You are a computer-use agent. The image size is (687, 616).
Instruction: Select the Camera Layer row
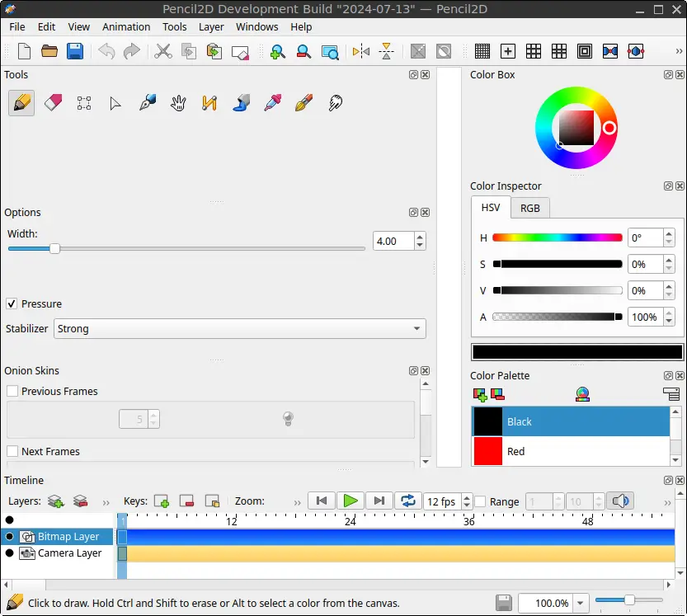click(x=57, y=553)
